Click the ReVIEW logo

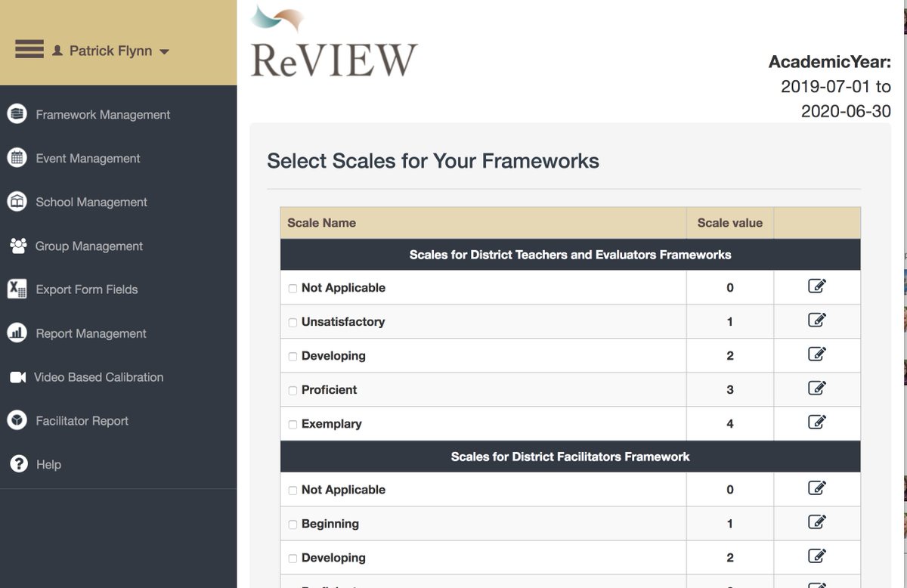(333, 42)
